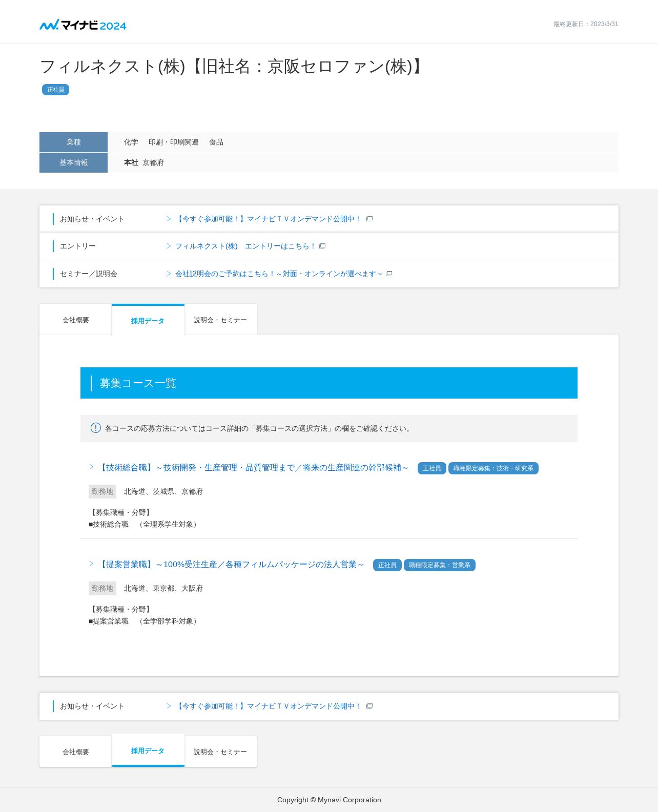
Task: Click ■提案営業職 (全学部学科対象) text
Action: click(144, 621)
